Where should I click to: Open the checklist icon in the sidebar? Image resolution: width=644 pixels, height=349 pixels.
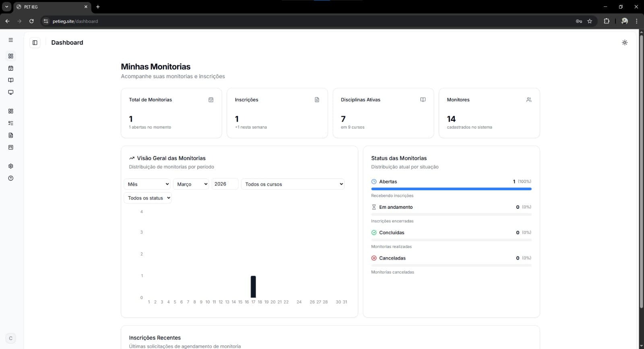tap(11, 123)
